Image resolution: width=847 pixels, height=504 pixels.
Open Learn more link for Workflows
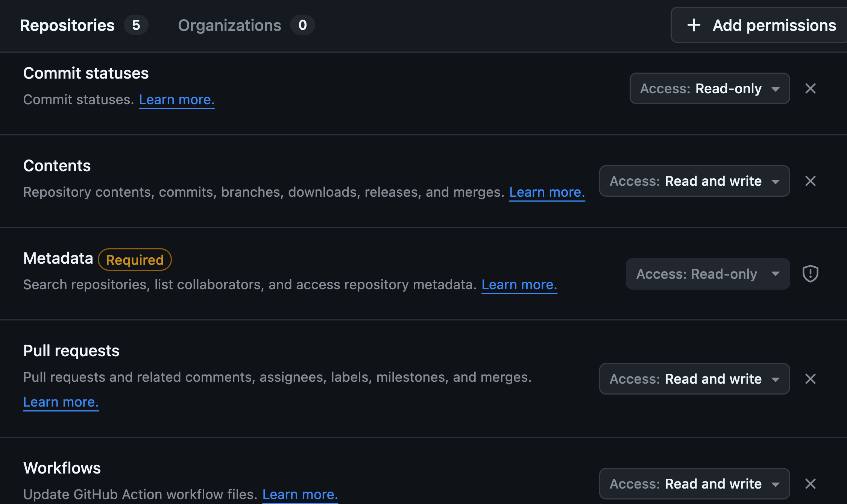coord(300,494)
